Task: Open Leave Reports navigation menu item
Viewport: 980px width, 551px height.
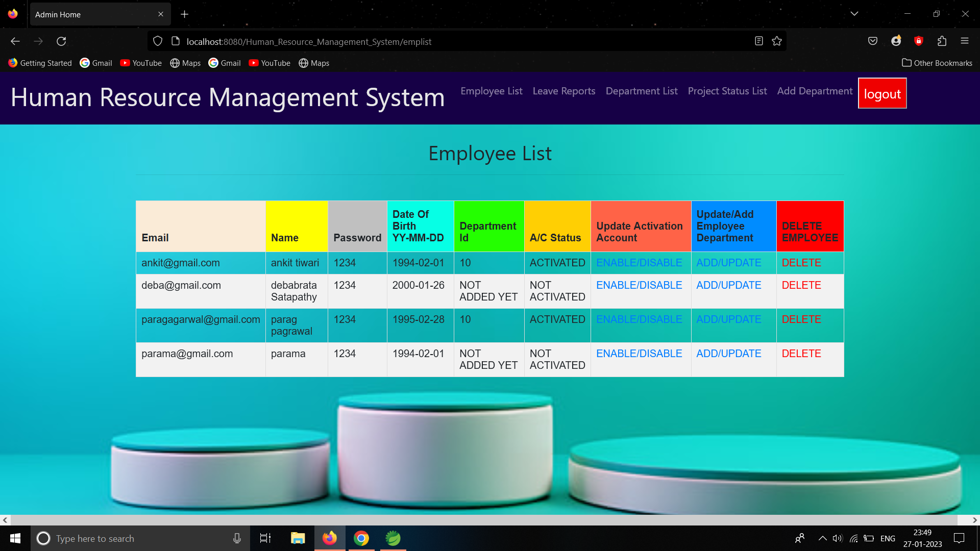Action: pos(564,91)
